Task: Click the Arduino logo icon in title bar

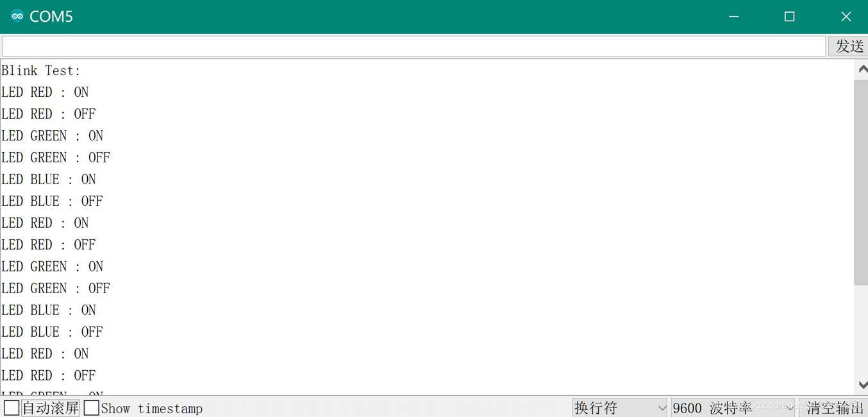Action: (x=17, y=16)
